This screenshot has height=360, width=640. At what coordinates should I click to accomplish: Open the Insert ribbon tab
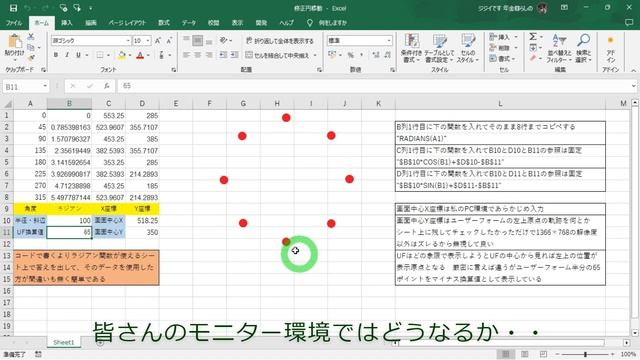pyautogui.click(x=67, y=23)
